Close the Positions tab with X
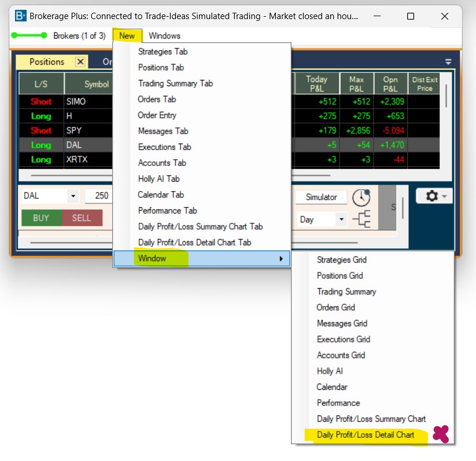The height and width of the screenshot is (461, 476). point(80,62)
